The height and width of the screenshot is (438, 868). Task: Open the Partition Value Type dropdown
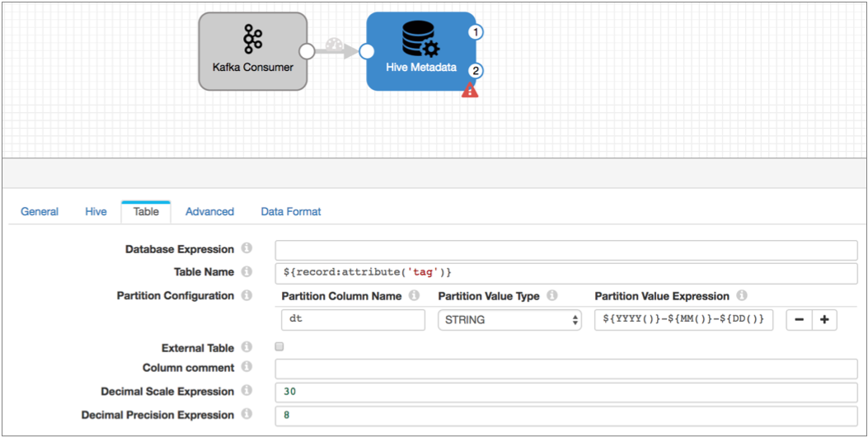pyautogui.click(x=509, y=320)
